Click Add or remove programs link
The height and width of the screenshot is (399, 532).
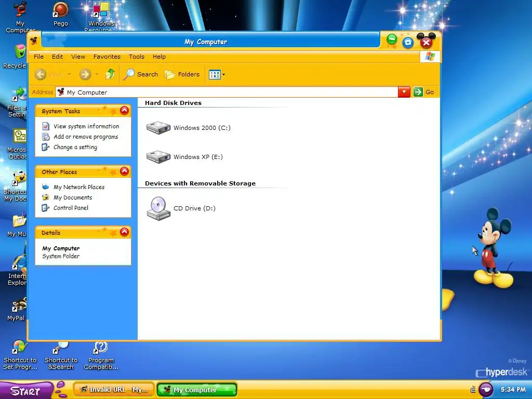(x=86, y=137)
